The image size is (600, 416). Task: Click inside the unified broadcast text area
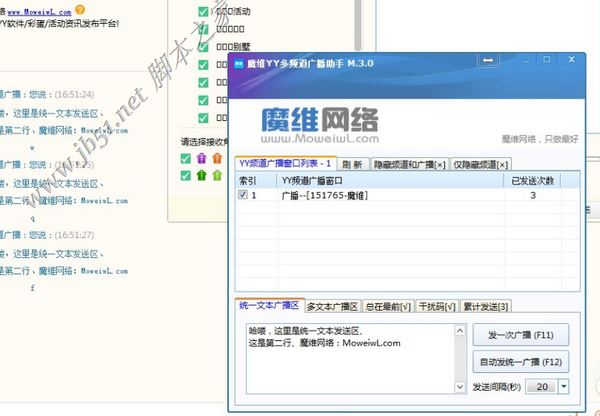pos(350,359)
